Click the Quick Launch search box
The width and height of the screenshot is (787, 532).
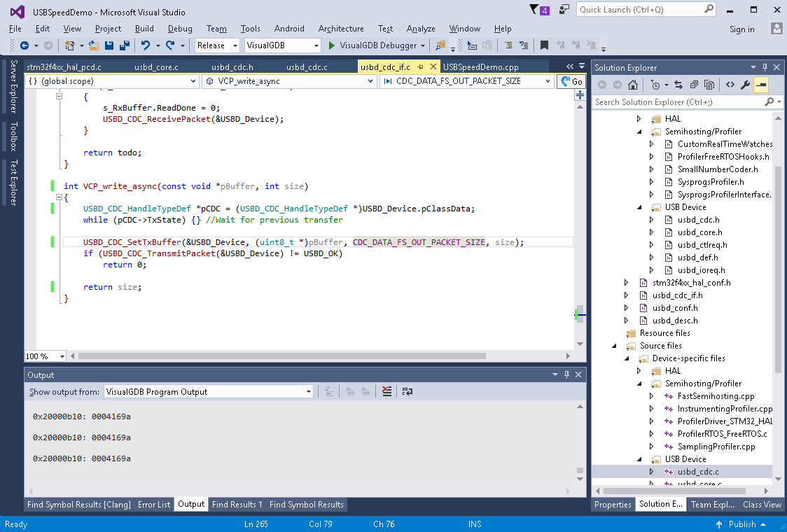tap(646, 10)
